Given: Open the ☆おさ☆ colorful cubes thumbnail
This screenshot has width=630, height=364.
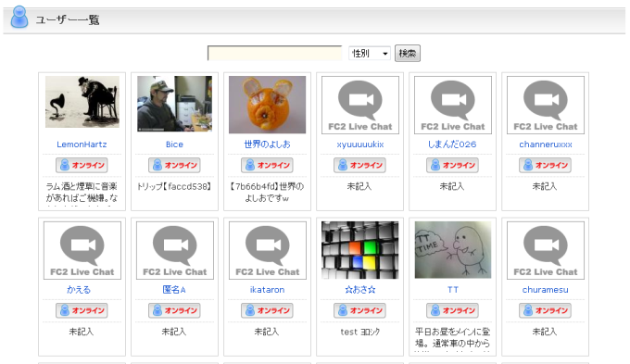Looking at the screenshot, I should pyautogui.click(x=360, y=250).
